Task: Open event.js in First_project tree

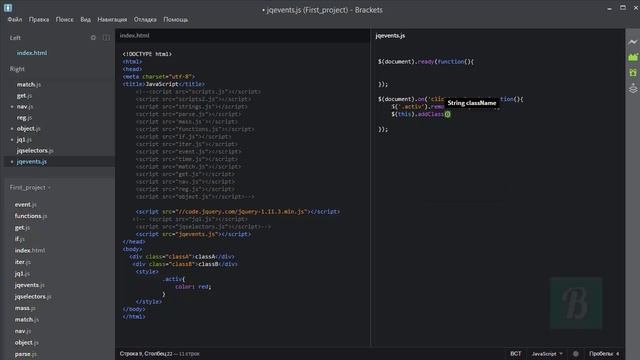Action: [25, 204]
